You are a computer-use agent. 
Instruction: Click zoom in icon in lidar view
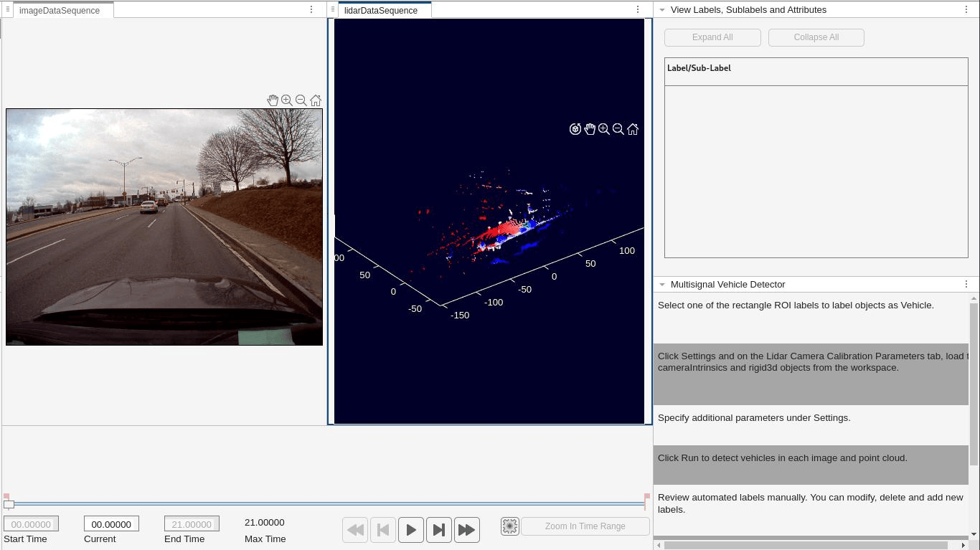(604, 129)
